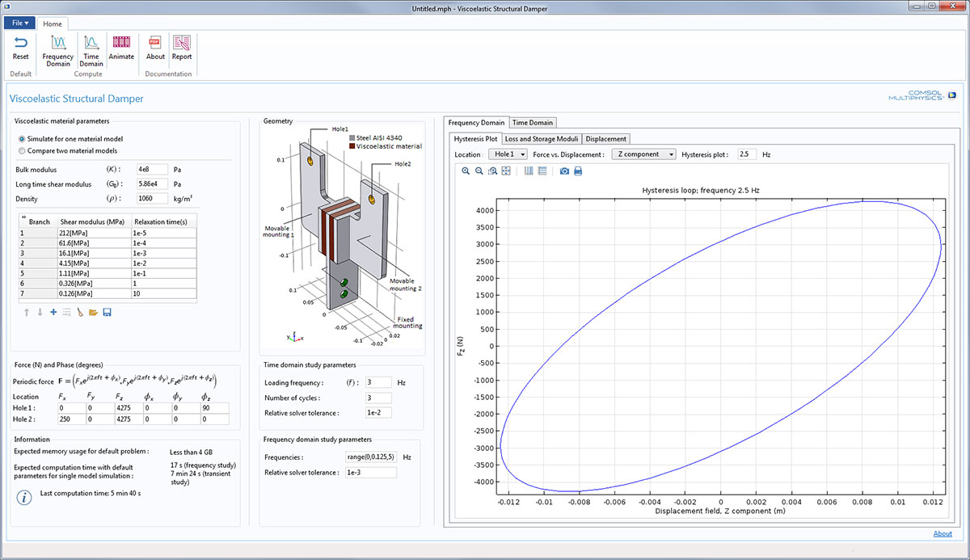Open the Loss and Storage Moduli tab
Viewport: 970px width, 560px height.
tap(541, 139)
